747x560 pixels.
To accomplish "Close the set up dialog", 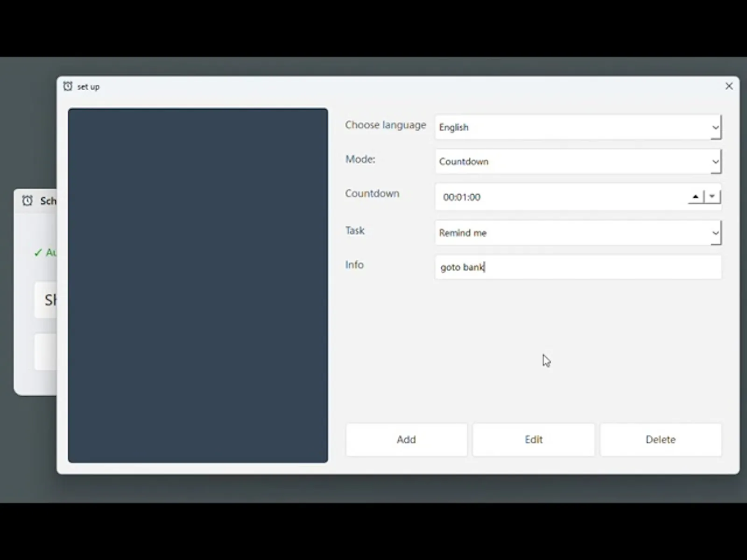I will pos(729,86).
